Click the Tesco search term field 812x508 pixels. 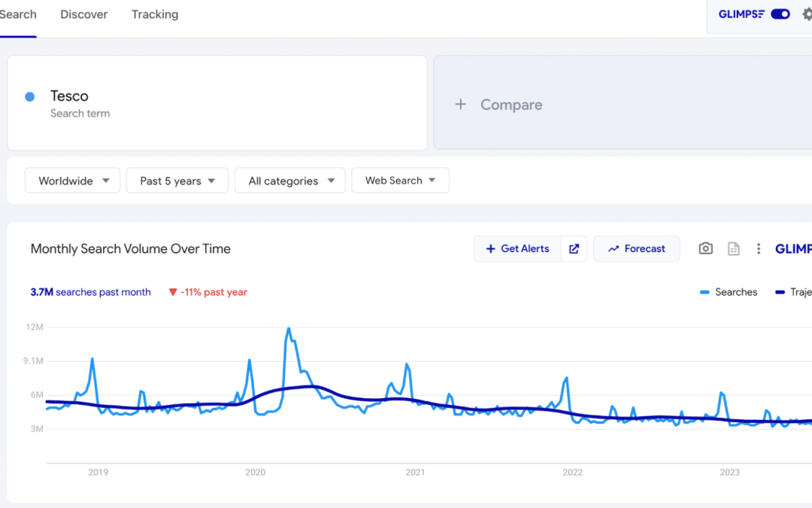coord(217,103)
